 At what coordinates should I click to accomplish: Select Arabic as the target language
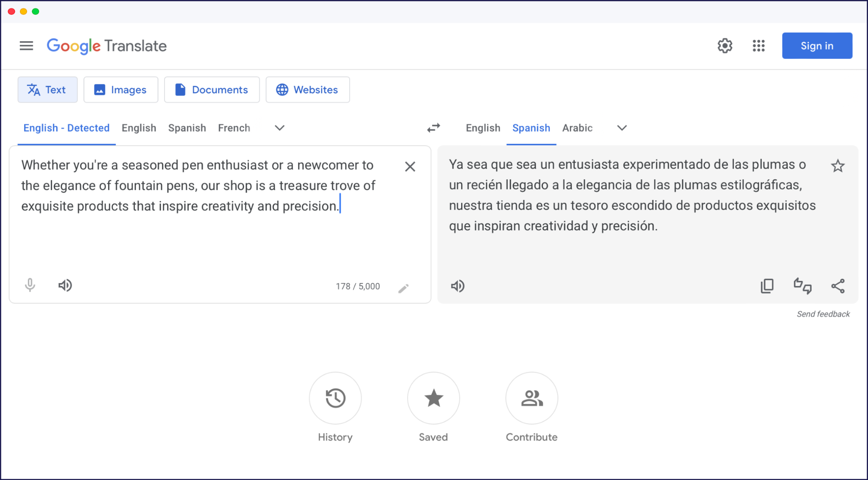point(577,128)
